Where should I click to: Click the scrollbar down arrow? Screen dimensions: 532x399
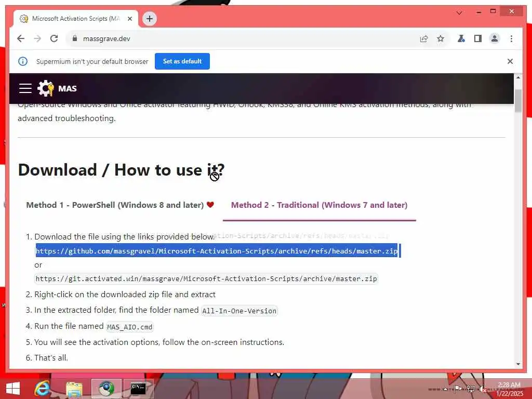[518, 364]
